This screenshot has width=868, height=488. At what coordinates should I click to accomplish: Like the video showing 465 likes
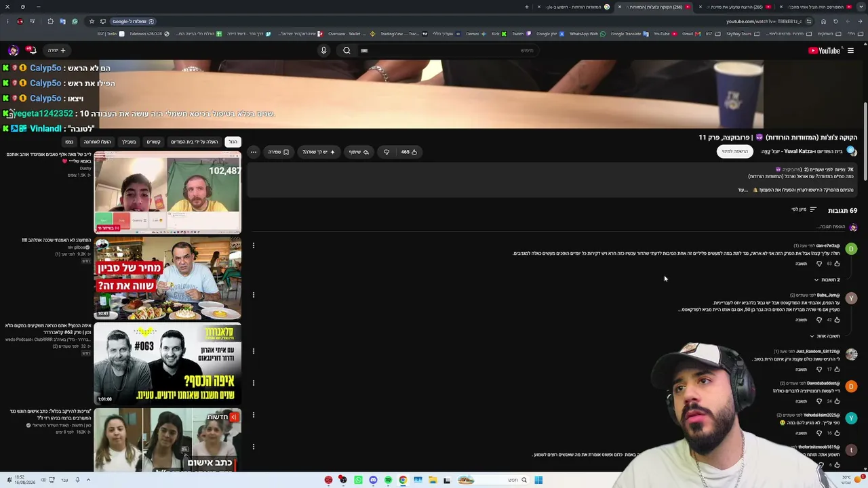(x=408, y=152)
